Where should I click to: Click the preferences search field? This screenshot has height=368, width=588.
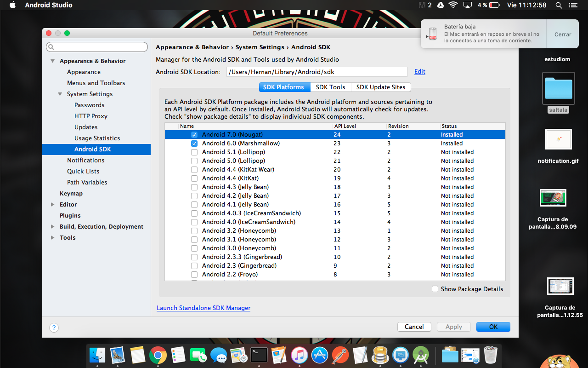tap(97, 47)
